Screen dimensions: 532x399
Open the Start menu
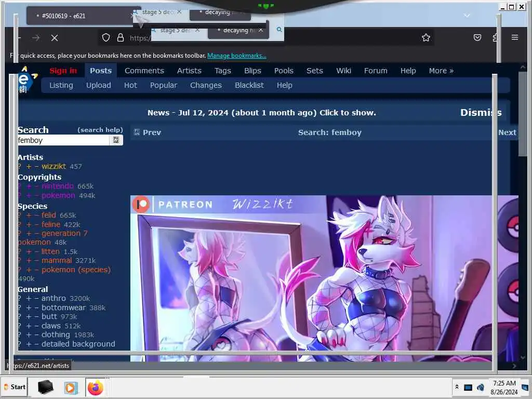(15, 387)
